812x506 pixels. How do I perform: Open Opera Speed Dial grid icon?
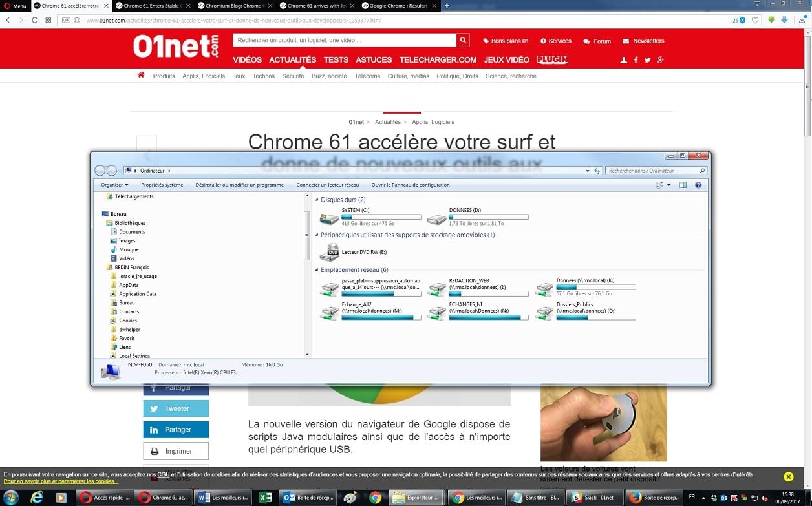(x=48, y=20)
